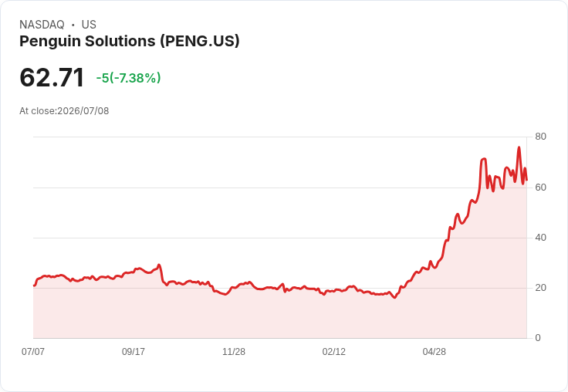Image resolution: width=568 pixels, height=392 pixels.
Task: Click the 02/12 date axis label
Action: pyautogui.click(x=334, y=351)
